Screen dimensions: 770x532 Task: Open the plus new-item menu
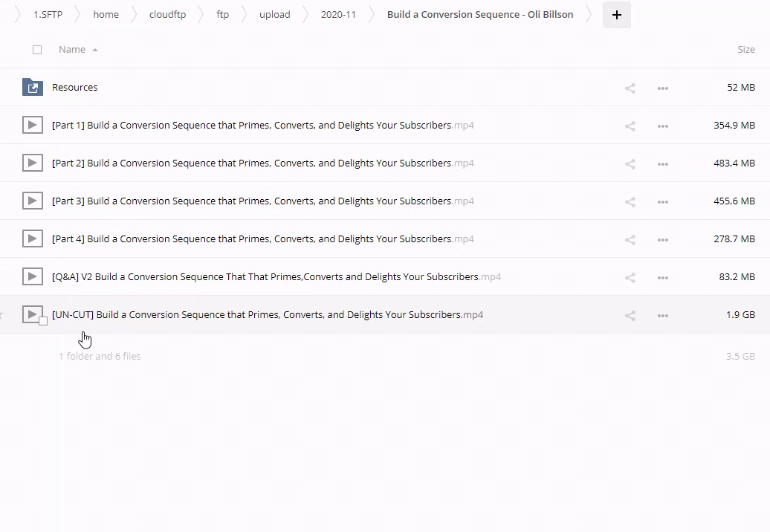(x=616, y=15)
